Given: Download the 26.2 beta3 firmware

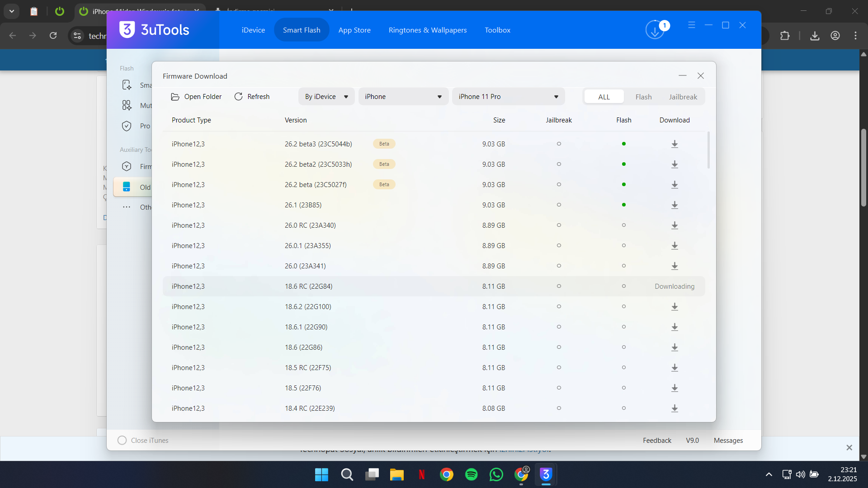Looking at the screenshot, I should click(675, 144).
